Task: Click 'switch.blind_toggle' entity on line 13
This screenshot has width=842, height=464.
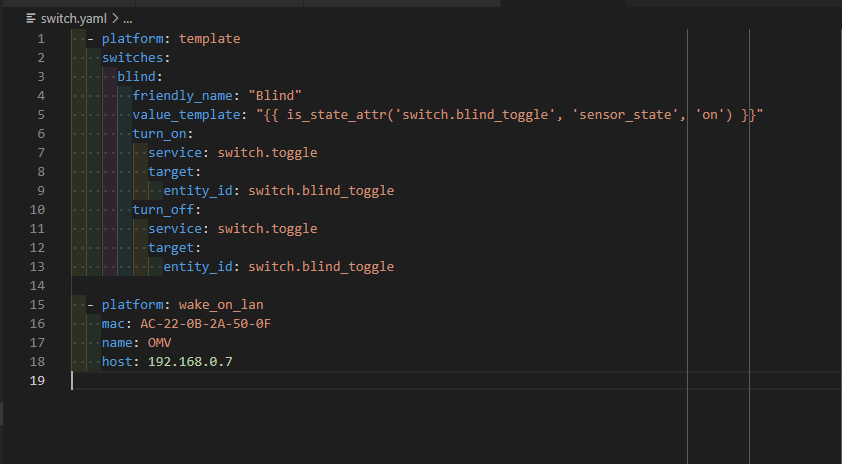Action: coord(320,267)
